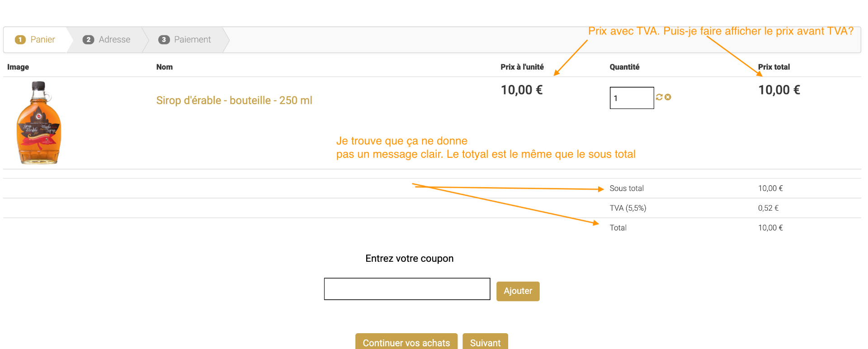Proceed with the Suivant button

click(x=485, y=342)
